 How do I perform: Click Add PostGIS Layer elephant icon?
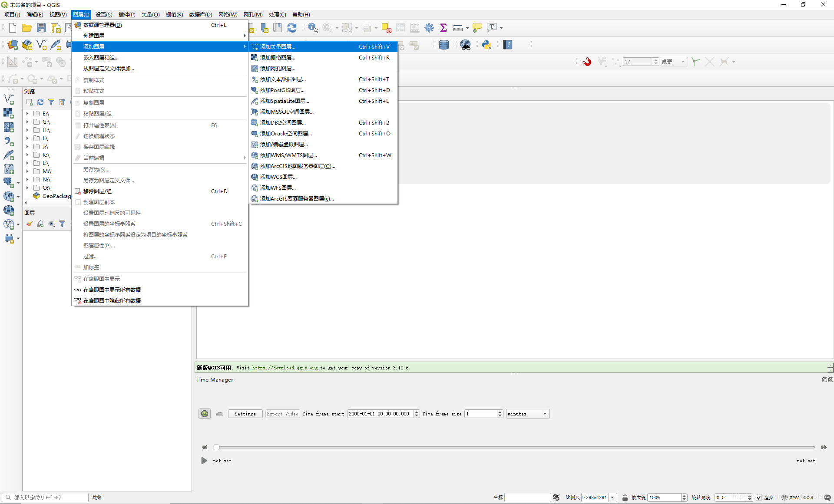point(9,182)
